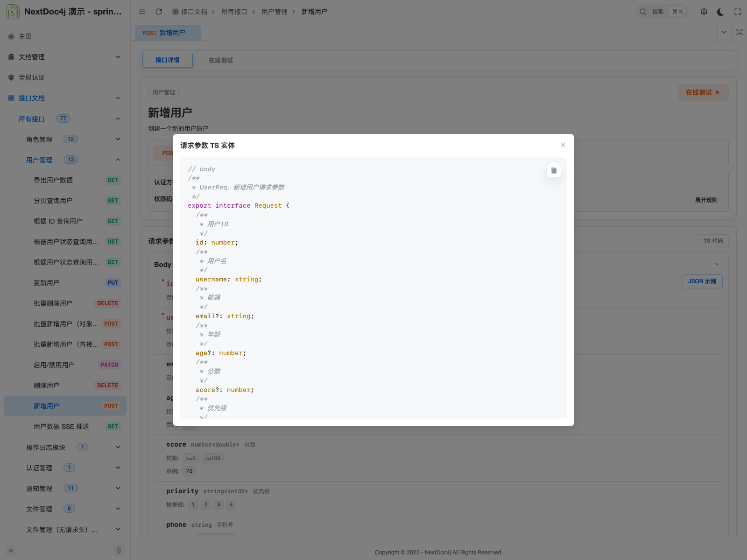The image size is (747, 560).
Task: Collapse the 所有接口 group chevron
Action: (x=118, y=119)
